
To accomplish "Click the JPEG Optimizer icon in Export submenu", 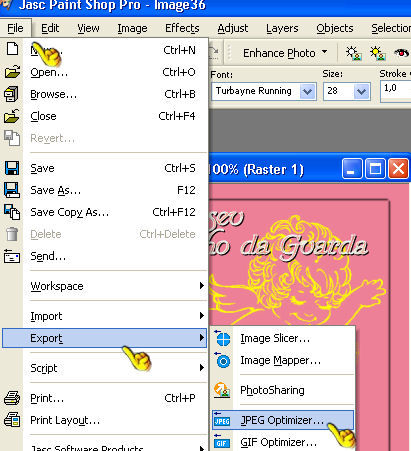I will pyautogui.click(x=222, y=420).
